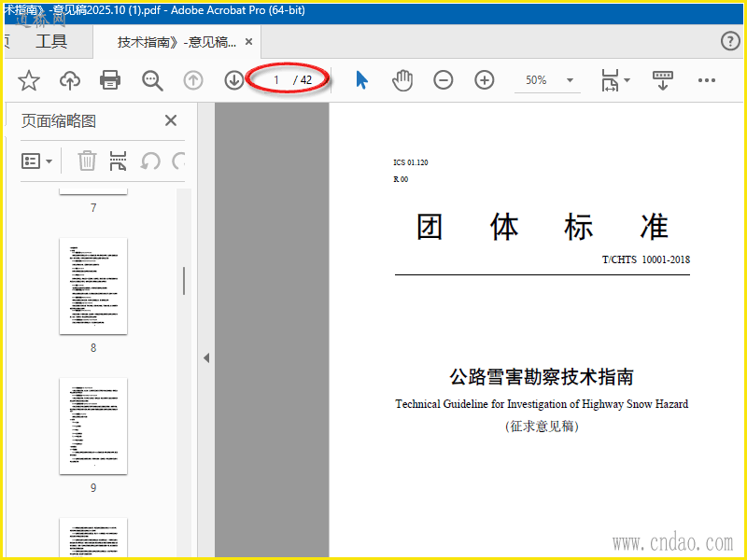The width and height of the screenshot is (747, 560).
Task: Click the standard number T/CHTS 10001-2018
Action: pyautogui.click(x=646, y=259)
